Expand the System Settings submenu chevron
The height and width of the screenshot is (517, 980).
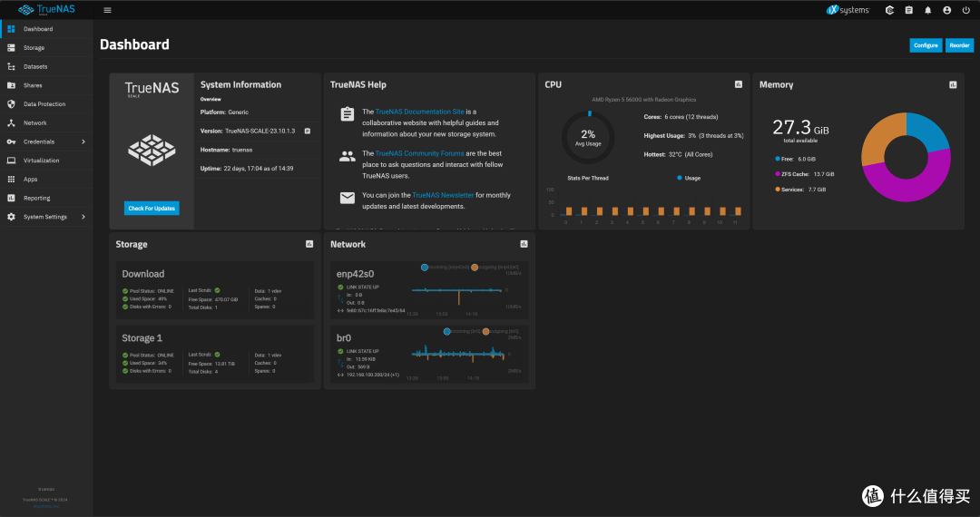(x=83, y=217)
